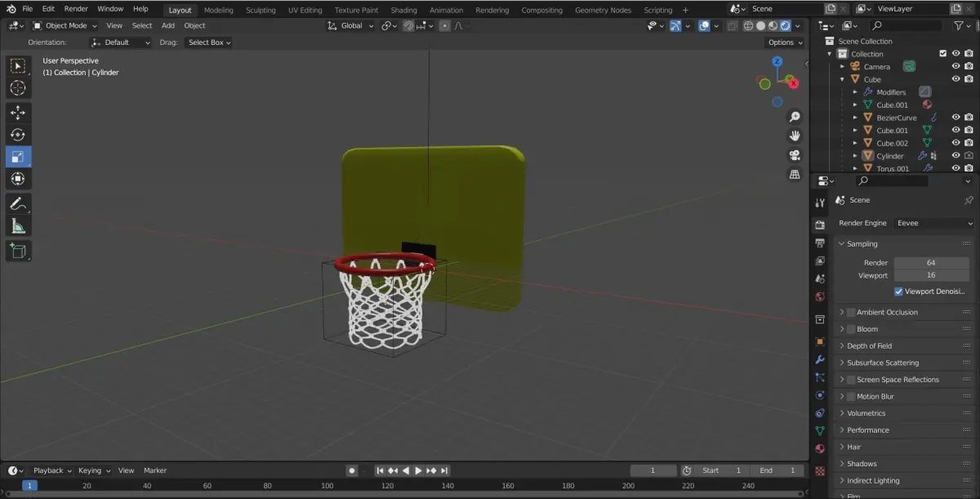Open the File menu
The height and width of the screenshot is (499, 980).
pos(28,9)
